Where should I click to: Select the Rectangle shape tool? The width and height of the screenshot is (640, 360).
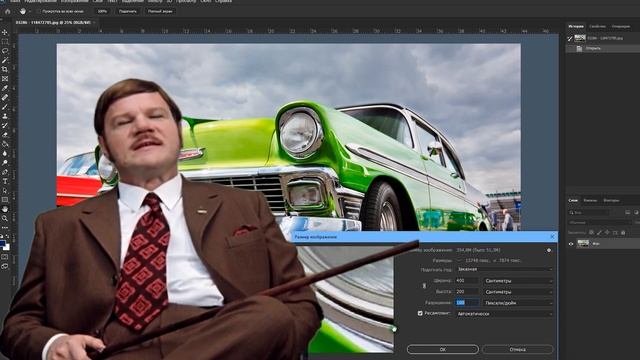[5, 200]
